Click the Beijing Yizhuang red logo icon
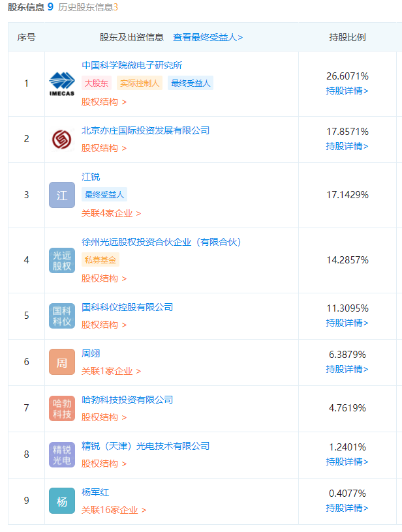The image size is (402, 532). [62, 139]
